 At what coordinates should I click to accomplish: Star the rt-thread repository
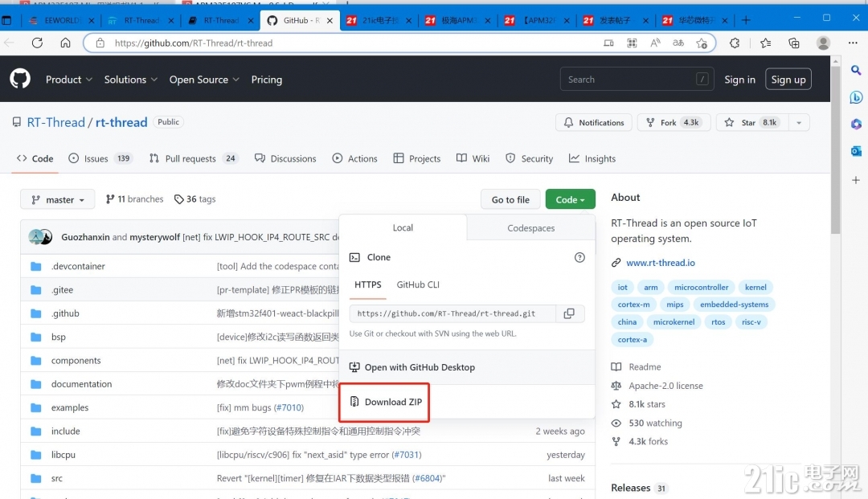tap(751, 123)
